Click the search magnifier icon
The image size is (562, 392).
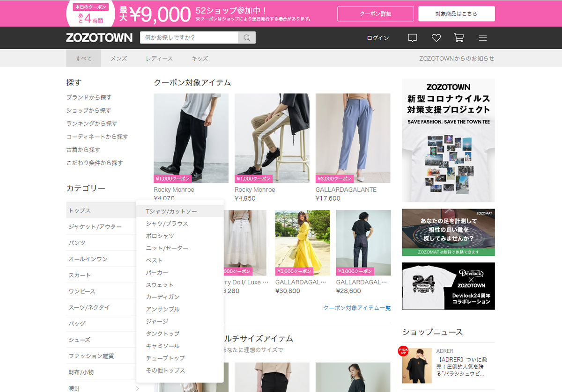pos(247,38)
